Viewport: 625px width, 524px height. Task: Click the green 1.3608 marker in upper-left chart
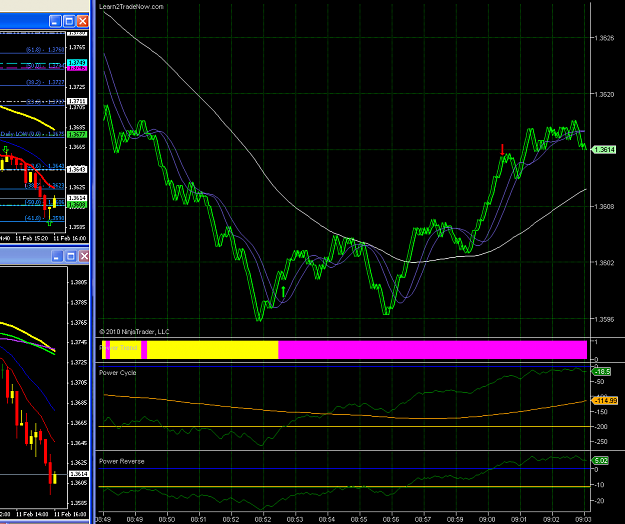tap(77, 205)
